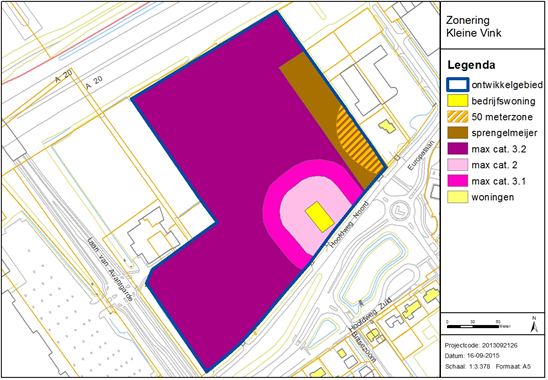Click the yellow bedrijfswoning legend swatch
The image size is (548, 380).
(x=457, y=101)
